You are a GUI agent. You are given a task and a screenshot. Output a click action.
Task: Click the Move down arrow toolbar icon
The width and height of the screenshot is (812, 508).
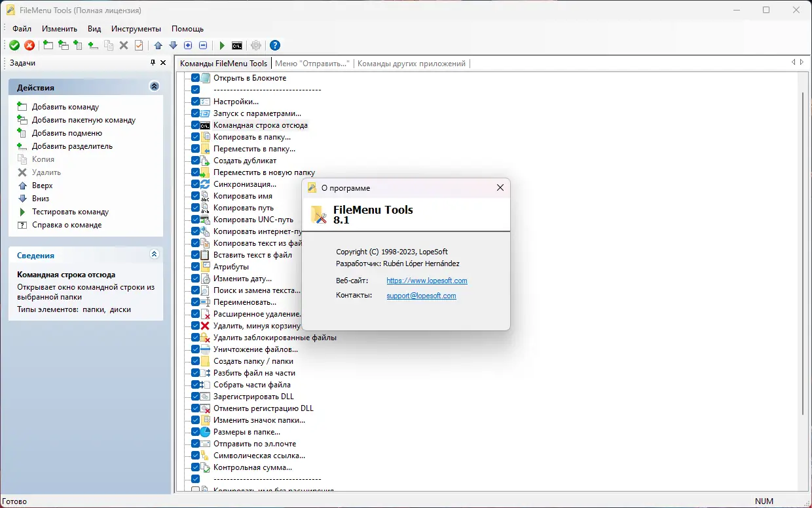tap(173, 45)
